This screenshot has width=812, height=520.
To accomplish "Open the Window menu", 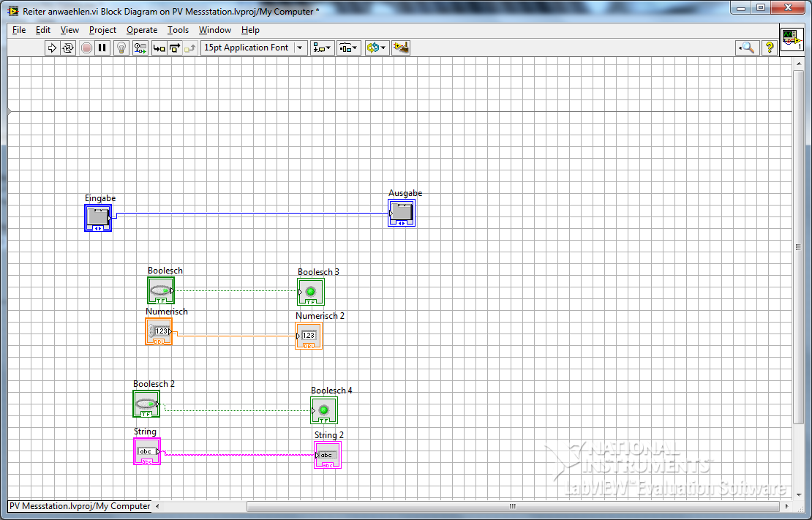I will [x=215, y=30].
